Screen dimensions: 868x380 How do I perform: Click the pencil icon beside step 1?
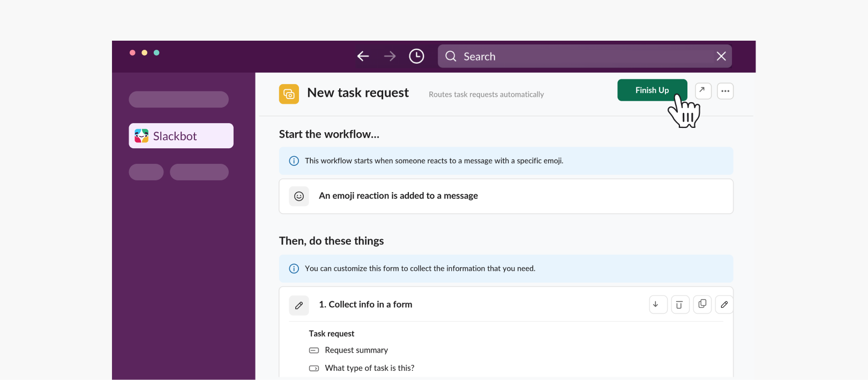299,305
